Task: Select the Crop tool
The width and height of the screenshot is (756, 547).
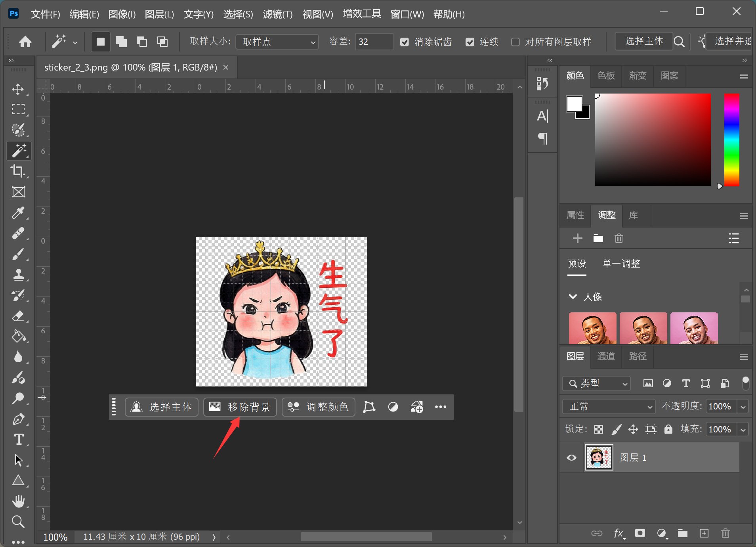Action: click(18, 171)
